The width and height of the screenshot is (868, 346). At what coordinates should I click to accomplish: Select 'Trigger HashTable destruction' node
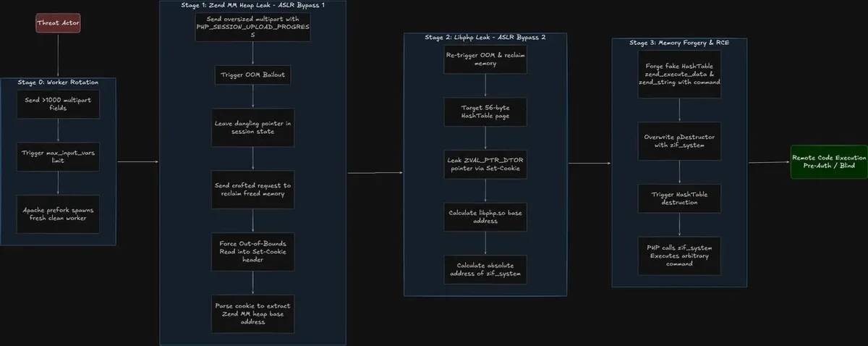(x=679, y=198)
